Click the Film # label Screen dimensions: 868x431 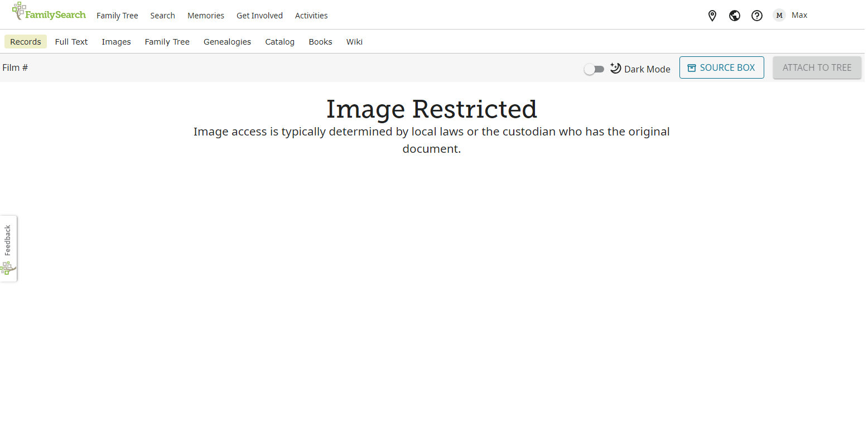tap(15, 67)
